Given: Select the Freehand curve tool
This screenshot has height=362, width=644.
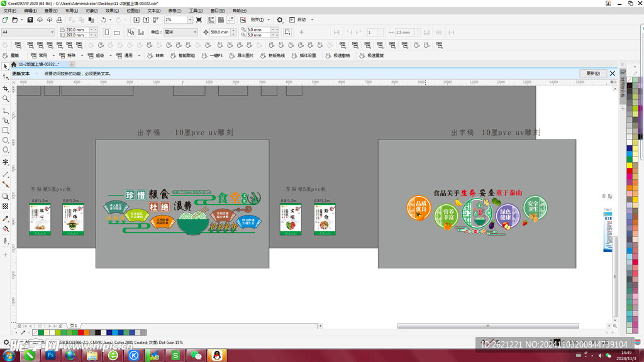Looking at the screenshot, I should [5, 111].
